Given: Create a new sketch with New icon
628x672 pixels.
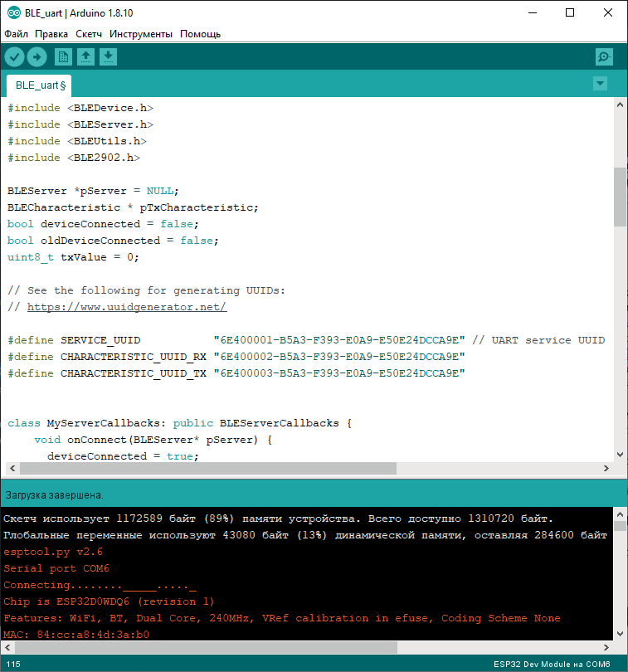Looking at the screenshot, I should point(63,56).
